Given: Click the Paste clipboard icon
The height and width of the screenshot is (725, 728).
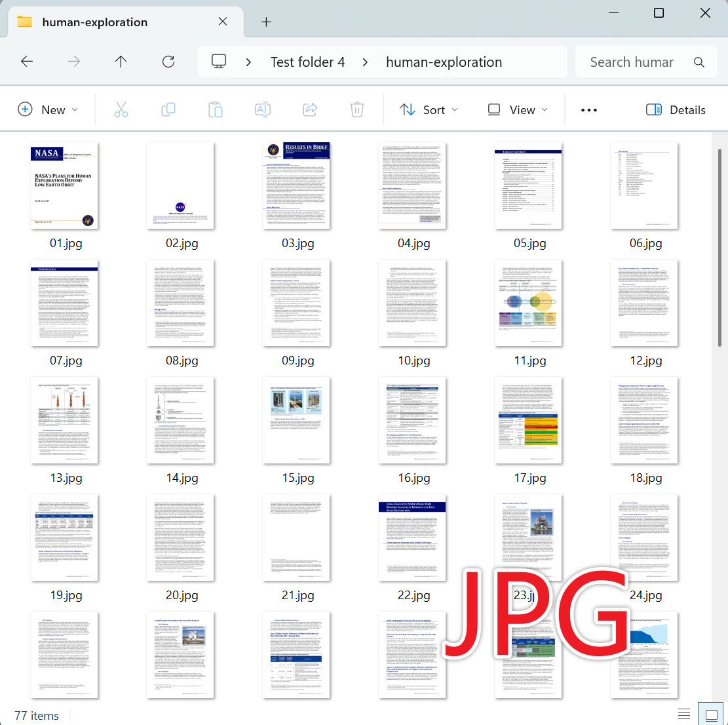Looking at the screenshot, I should [216, 109].
